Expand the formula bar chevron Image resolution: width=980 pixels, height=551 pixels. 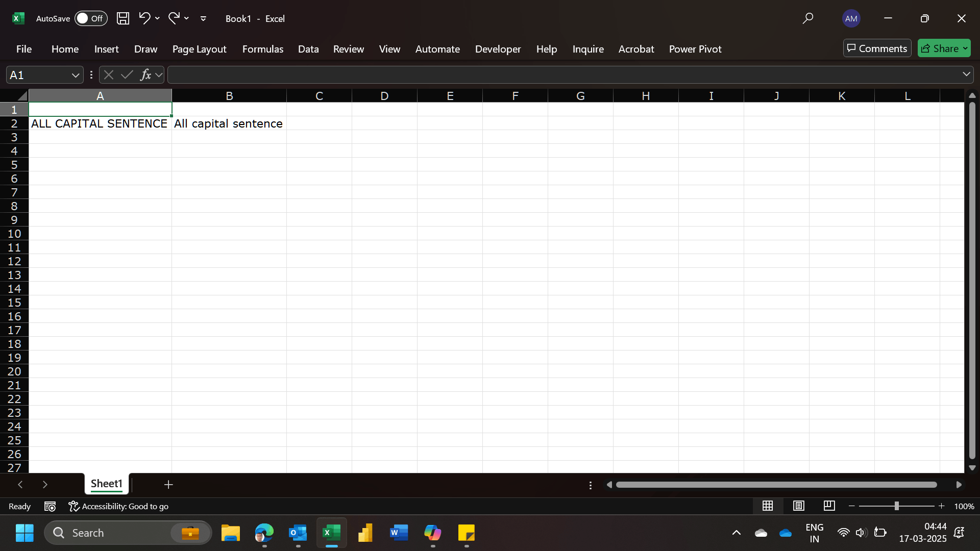(966, 74)
